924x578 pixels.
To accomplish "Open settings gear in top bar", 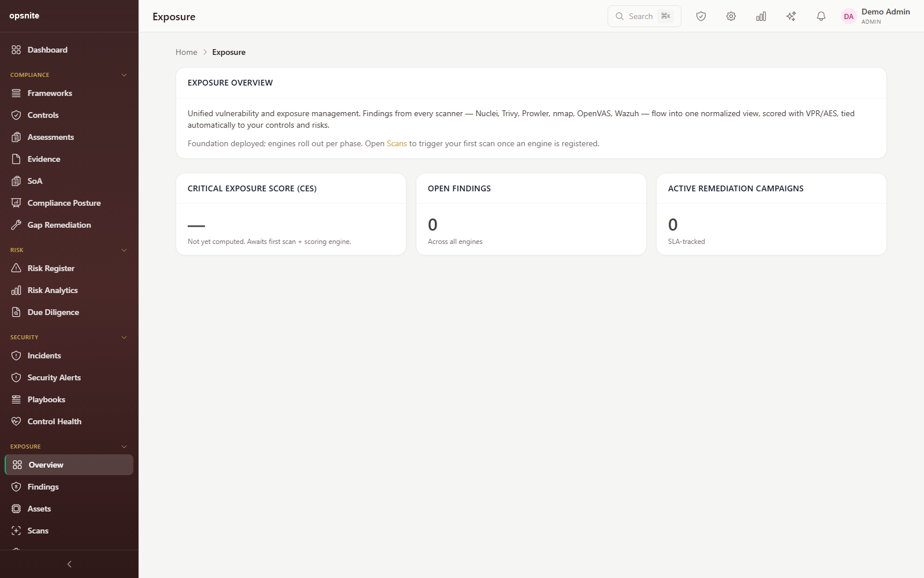I will [x=731, y=16].
